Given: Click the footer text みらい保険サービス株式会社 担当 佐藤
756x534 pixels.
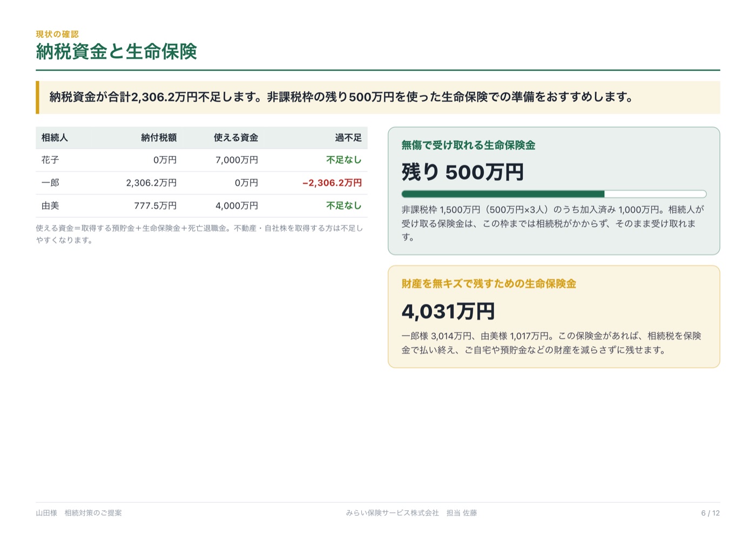Looking at the screenshot, I should pyautogui.click(x=411, y=513).
